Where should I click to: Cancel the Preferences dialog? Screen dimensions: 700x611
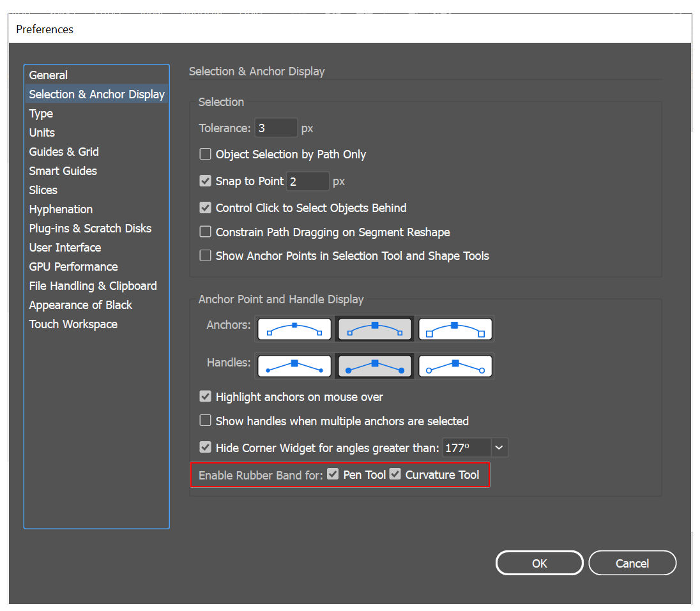[632, 563]
